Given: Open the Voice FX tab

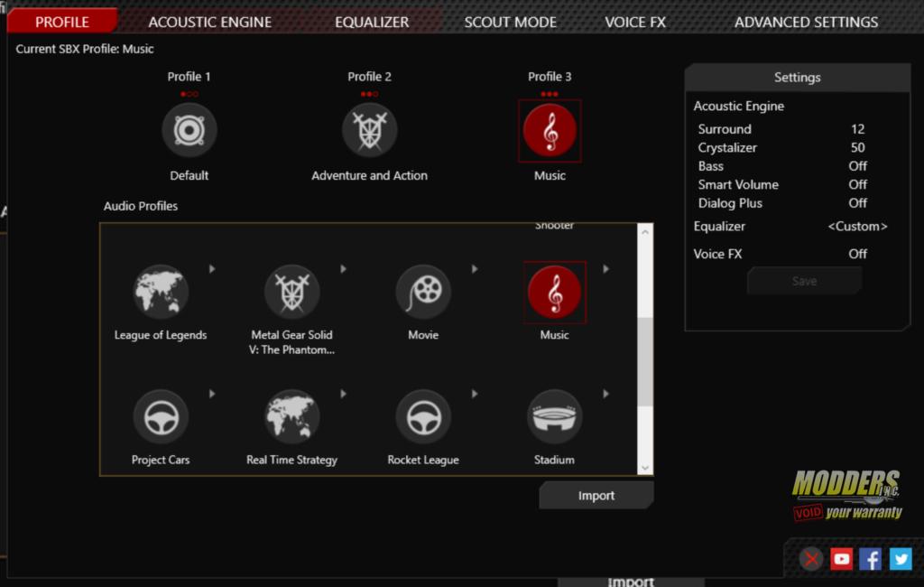Looking at the screenshot, I should 635,22.
